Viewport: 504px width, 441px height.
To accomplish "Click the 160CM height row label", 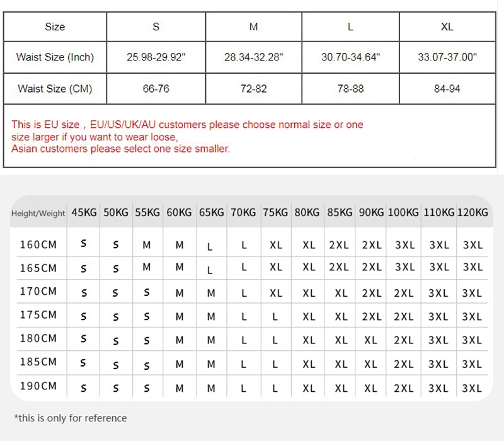I will point(38,245).
